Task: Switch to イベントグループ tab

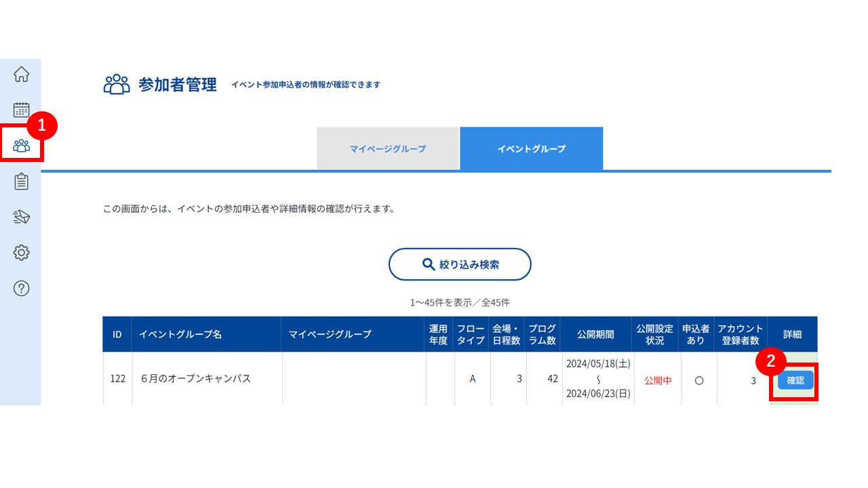Action: 532,148
